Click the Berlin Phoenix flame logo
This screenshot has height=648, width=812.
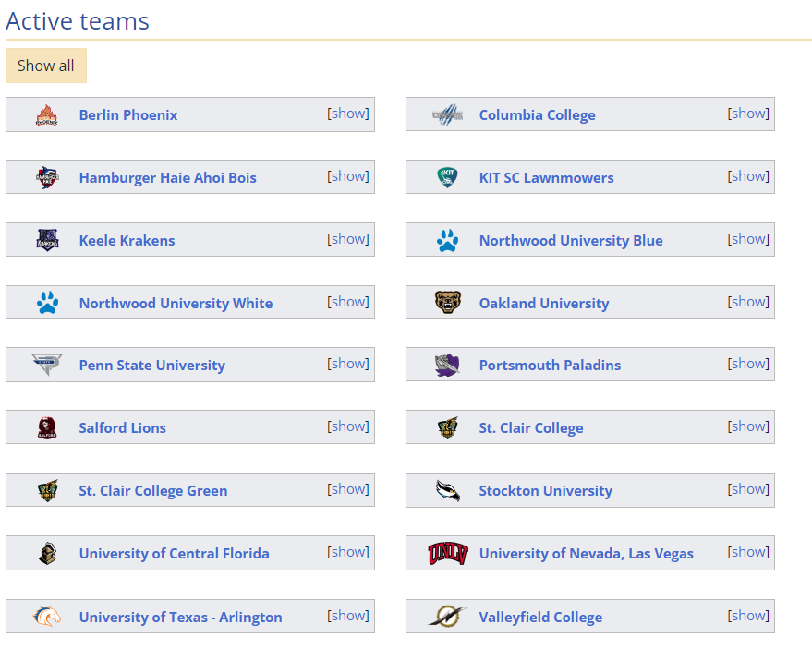point(46,114)
